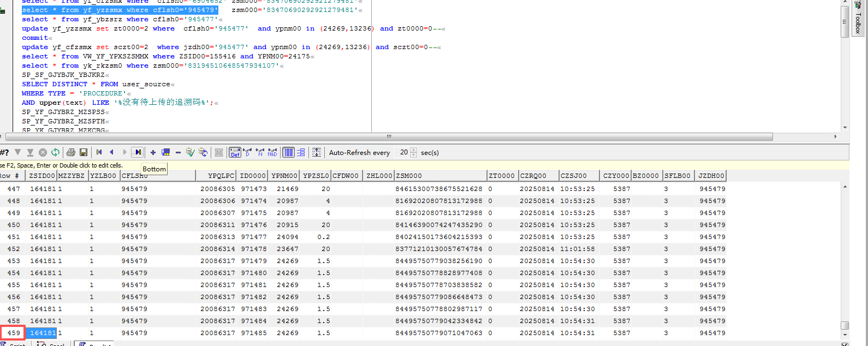Click the highlighted 164181 cell in row 459
Viewport: 868px width, 346px height.
(43, 333)
